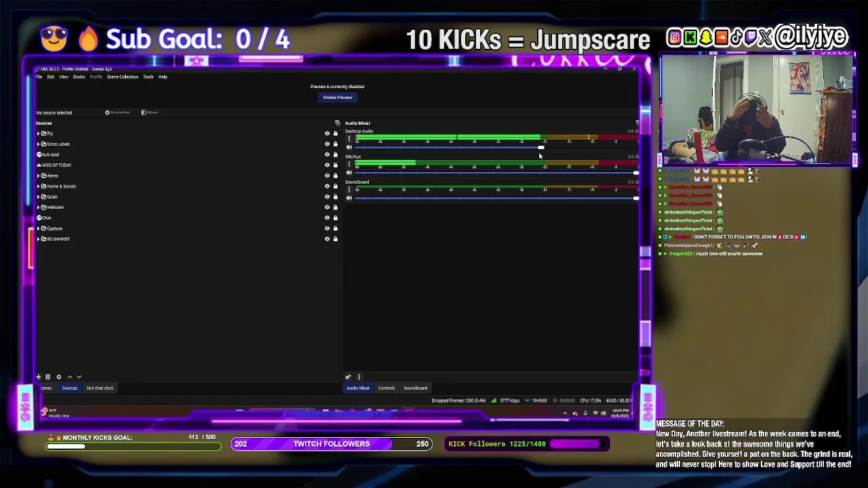Toggle lock icon for Chat source
The image size is (868, 488).
335,218
